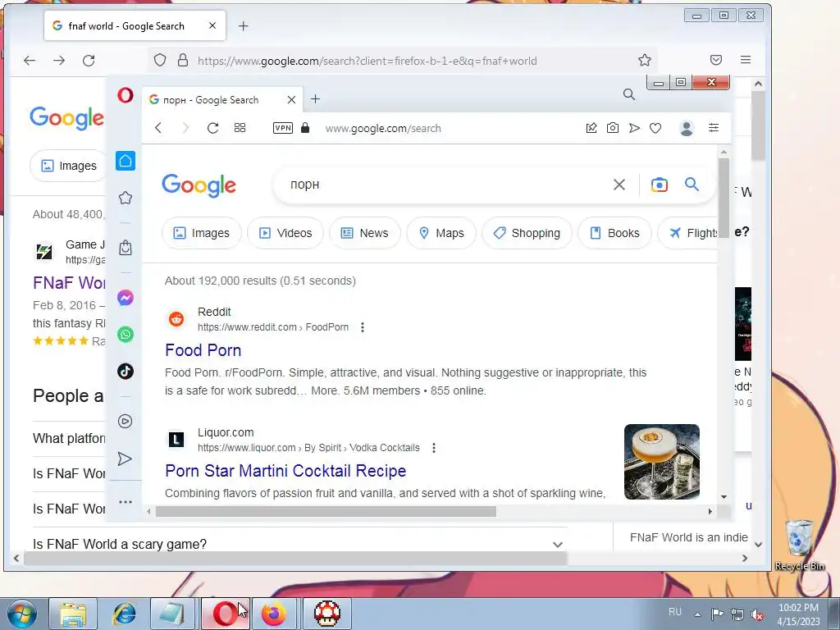Click Firefox URL address bar

point(403,61)
